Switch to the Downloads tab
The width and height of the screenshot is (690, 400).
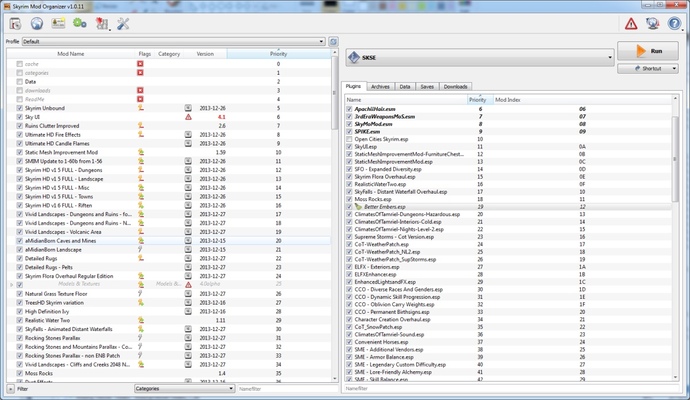tap(455, 87)
